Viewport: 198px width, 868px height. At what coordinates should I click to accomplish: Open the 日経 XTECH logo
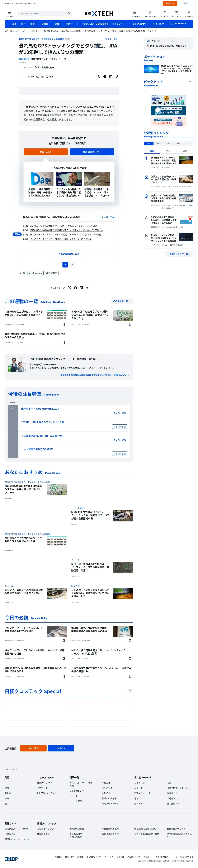pos(99,14)
